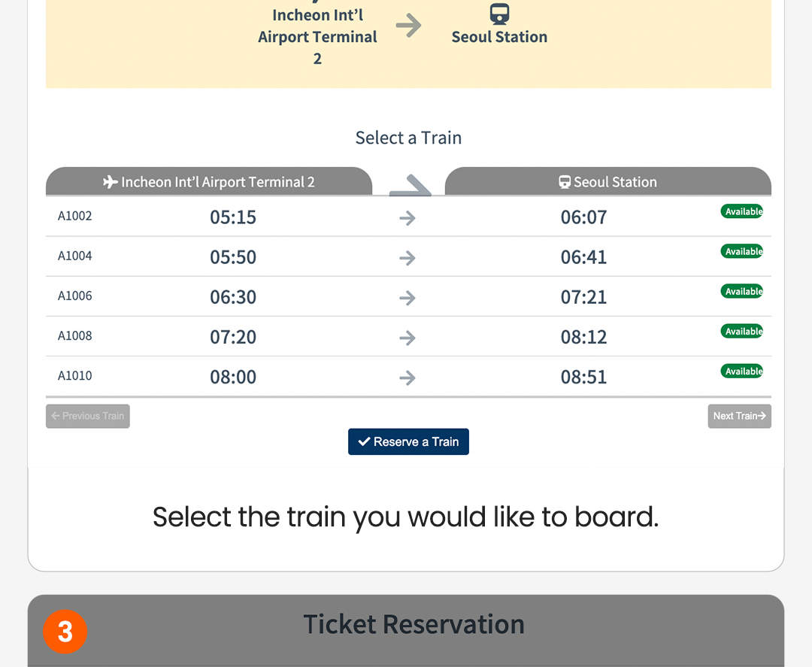Go back using Previous Train
The image size is (812, 667).
coord(87,416)
